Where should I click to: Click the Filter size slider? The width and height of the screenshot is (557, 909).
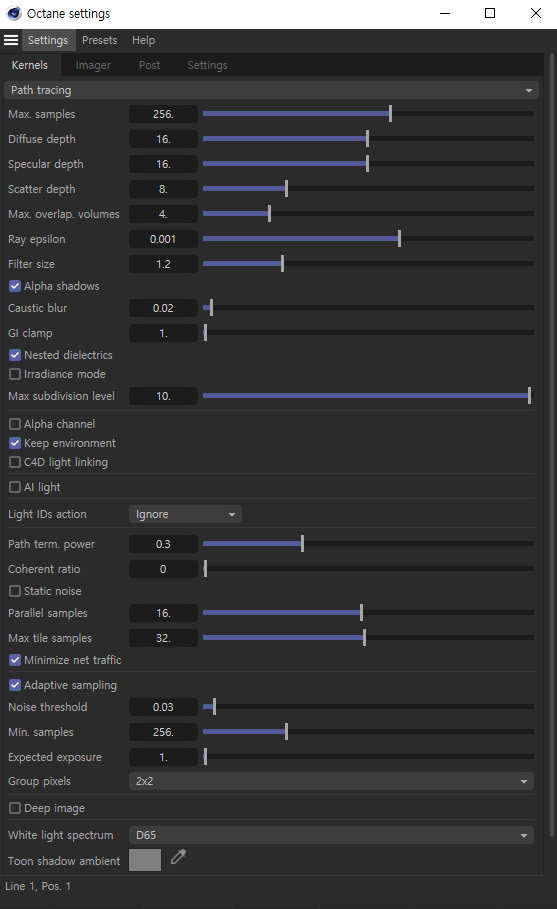click(368, 263)
